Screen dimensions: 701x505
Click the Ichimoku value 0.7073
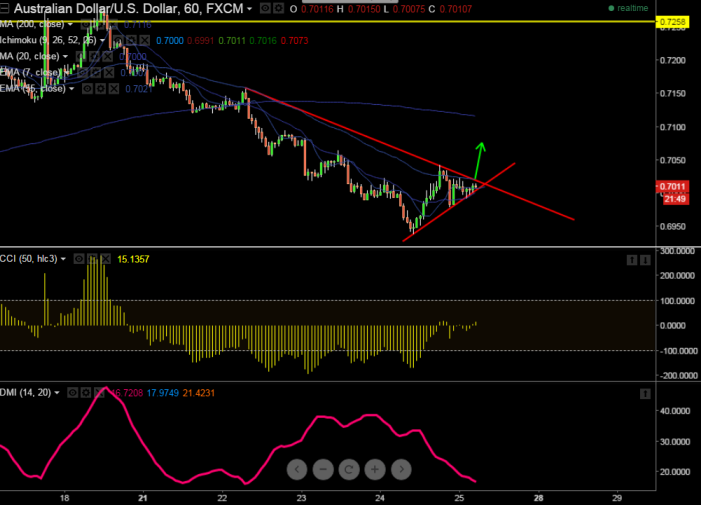click(294, 41)
